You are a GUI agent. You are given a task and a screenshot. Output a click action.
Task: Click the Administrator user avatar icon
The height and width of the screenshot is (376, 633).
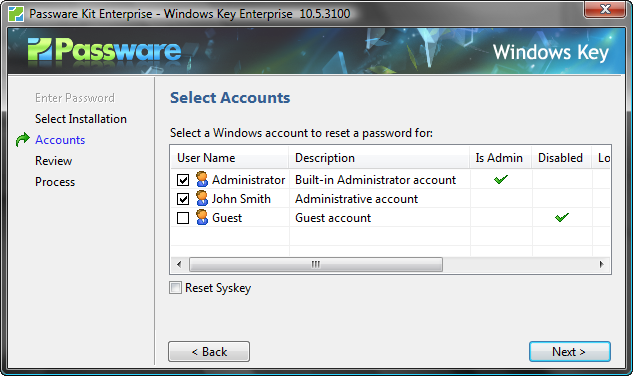202,179
